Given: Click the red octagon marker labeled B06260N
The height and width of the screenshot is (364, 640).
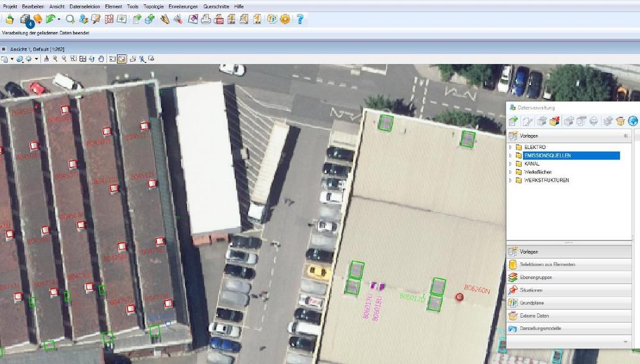Looking at the screenshot, I should click(459, 297).
